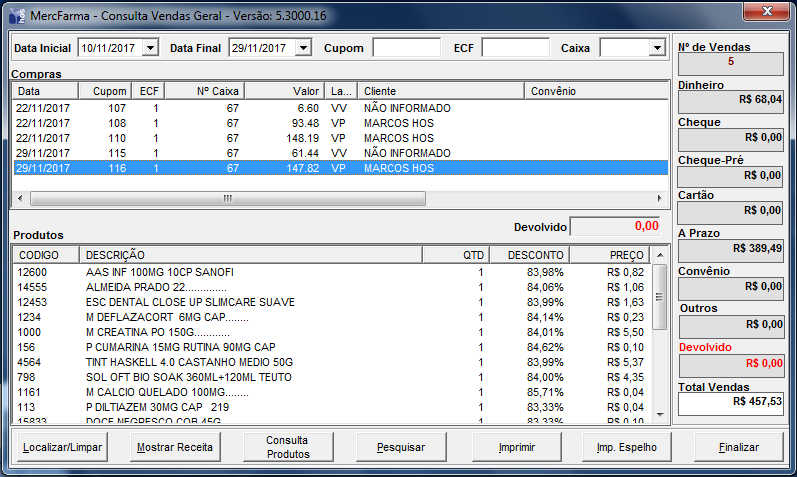Open the Data Inicial date dropdown
The height and width of the screenshot is (477, 797).
[150, 48]
